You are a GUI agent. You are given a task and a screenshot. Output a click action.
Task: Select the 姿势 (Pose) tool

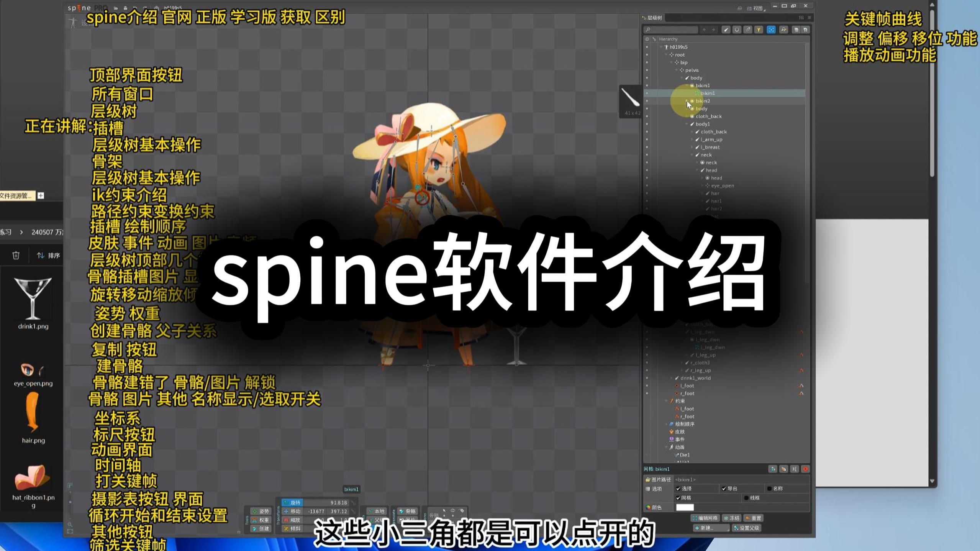coord(261,512)
